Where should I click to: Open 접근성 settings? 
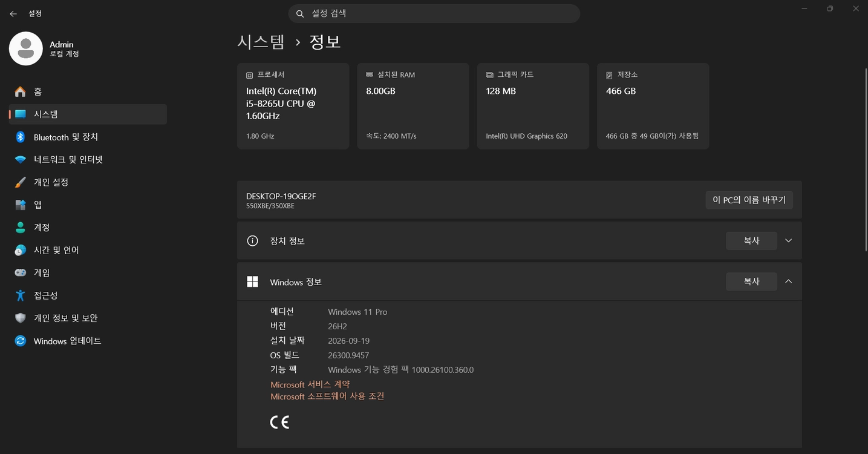(88, 295)
